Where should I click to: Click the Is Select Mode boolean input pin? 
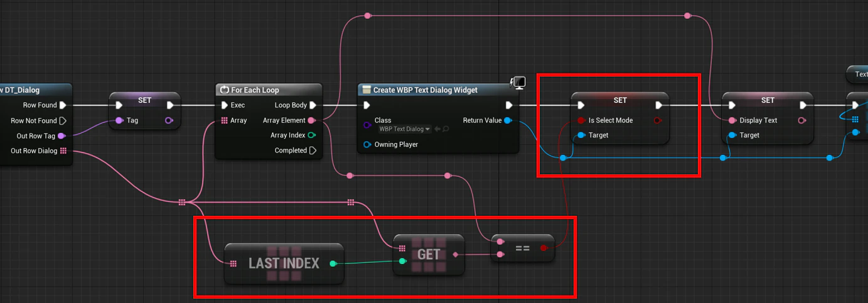(581, 120)
